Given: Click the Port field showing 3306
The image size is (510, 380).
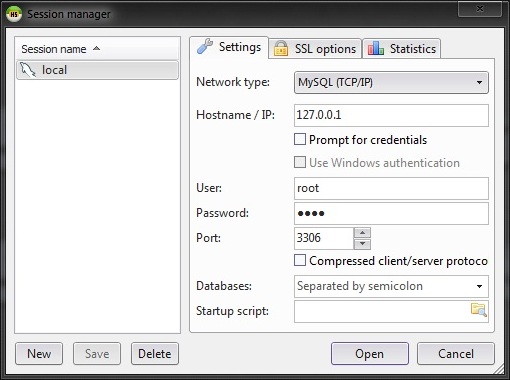Looking at the screenshot, I should (324, 238).
